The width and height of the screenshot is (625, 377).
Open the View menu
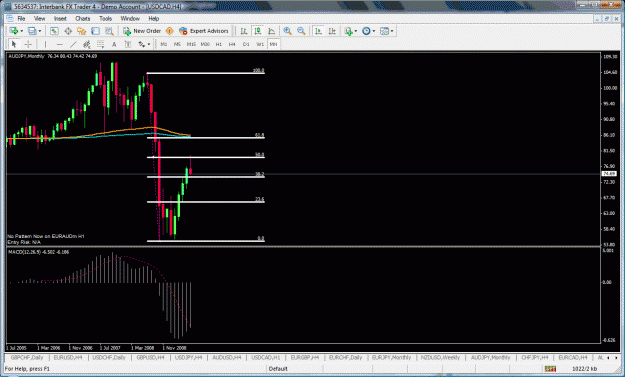click(39, 19)
